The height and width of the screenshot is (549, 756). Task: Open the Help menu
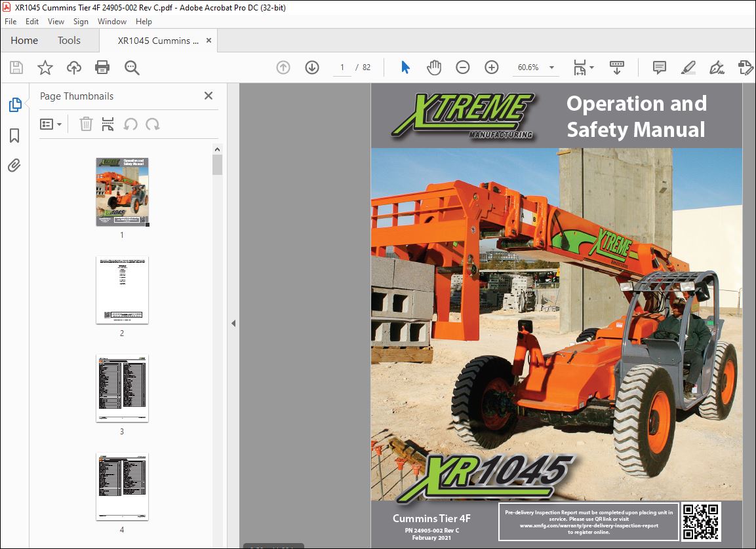click(144, 22)
